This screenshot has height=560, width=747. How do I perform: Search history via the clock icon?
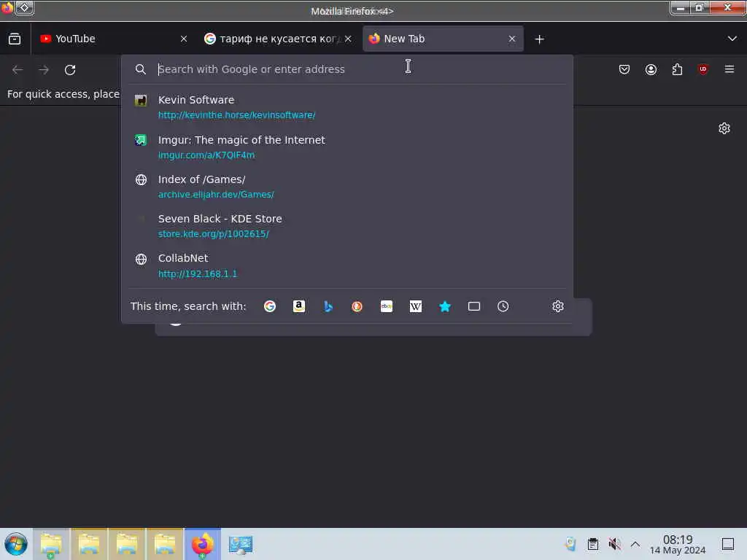click(x=503, y=306)
